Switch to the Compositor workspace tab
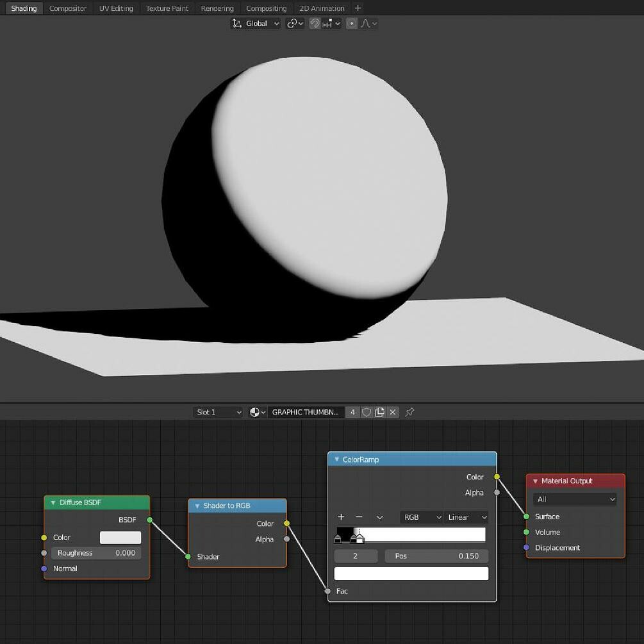 coord(67,8)
